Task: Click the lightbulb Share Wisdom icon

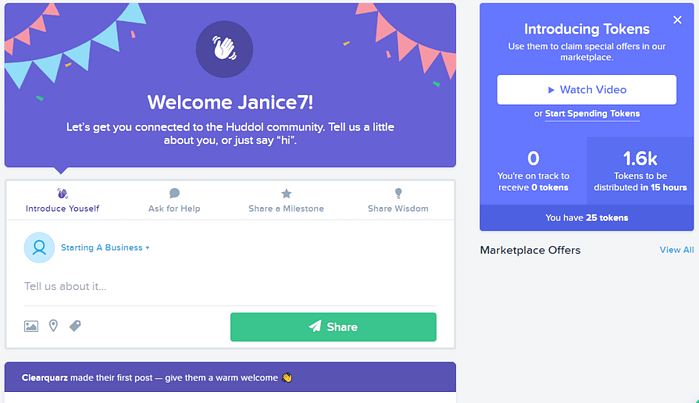Action: click(x=398, y=193)
